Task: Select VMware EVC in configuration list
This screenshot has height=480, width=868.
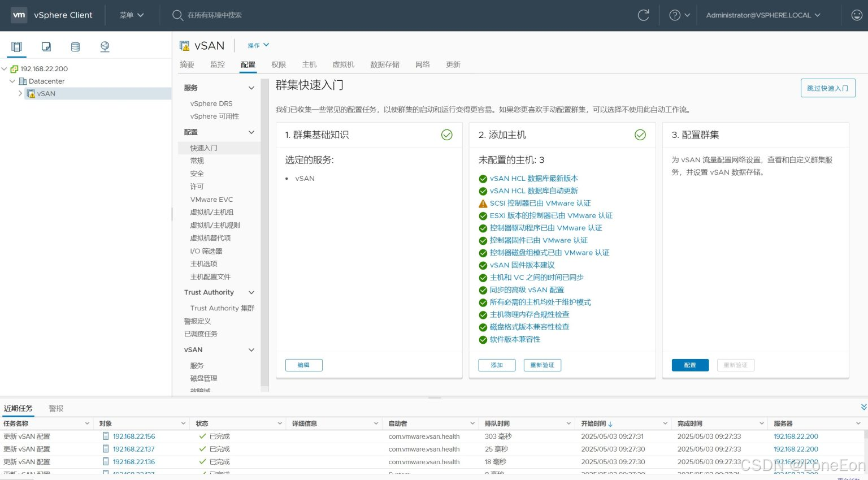Action: (211, 200)
